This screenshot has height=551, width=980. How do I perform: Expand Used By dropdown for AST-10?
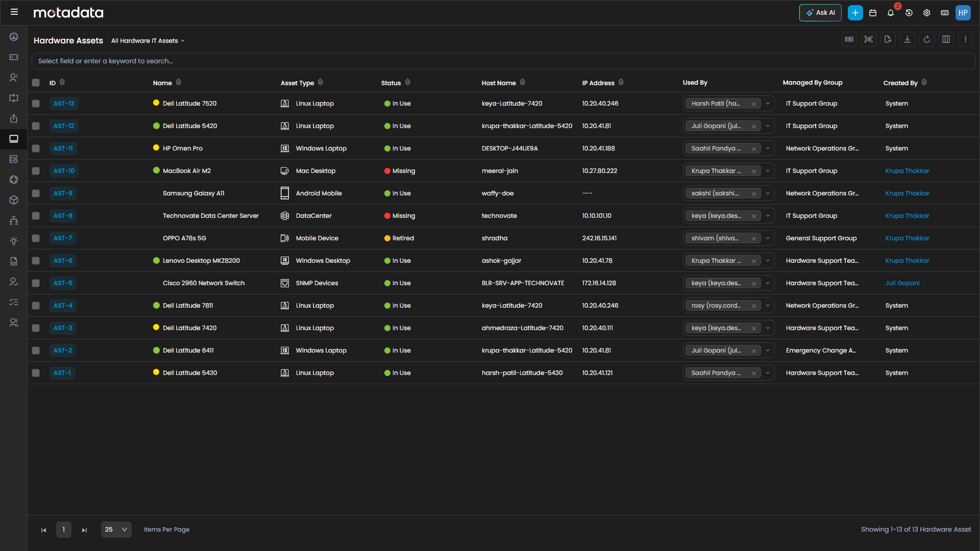768,171
